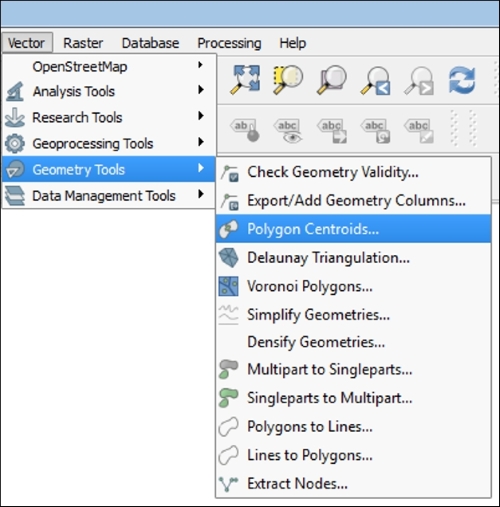Screen dimensions: 500x507
Task: Select the Rotate label tool icon
Action: click(375, 131)
